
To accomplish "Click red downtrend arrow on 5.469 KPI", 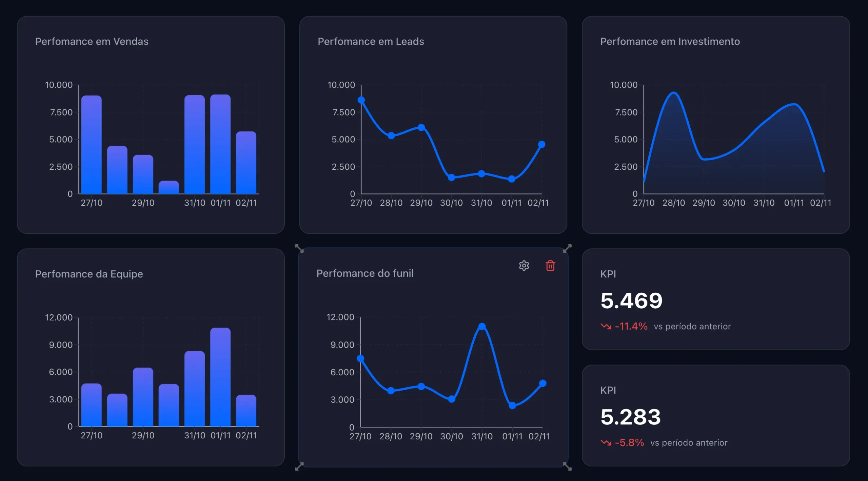I will click(x=606, y=326).
